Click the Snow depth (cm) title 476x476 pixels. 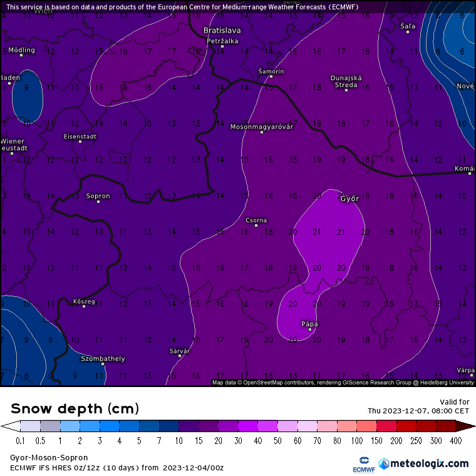coord(75,408)
